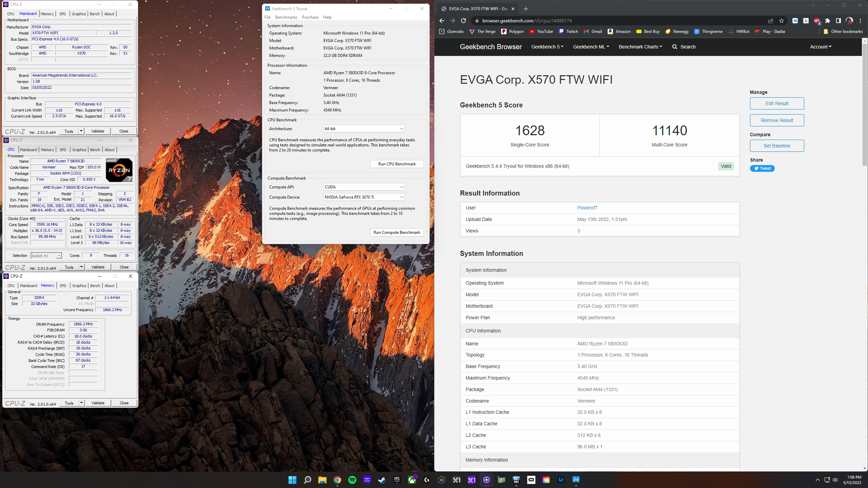Open the Purchase menu in Geekbench 5 Tryout
Viewport: 868px width, 488px height.
pos(310,17)
